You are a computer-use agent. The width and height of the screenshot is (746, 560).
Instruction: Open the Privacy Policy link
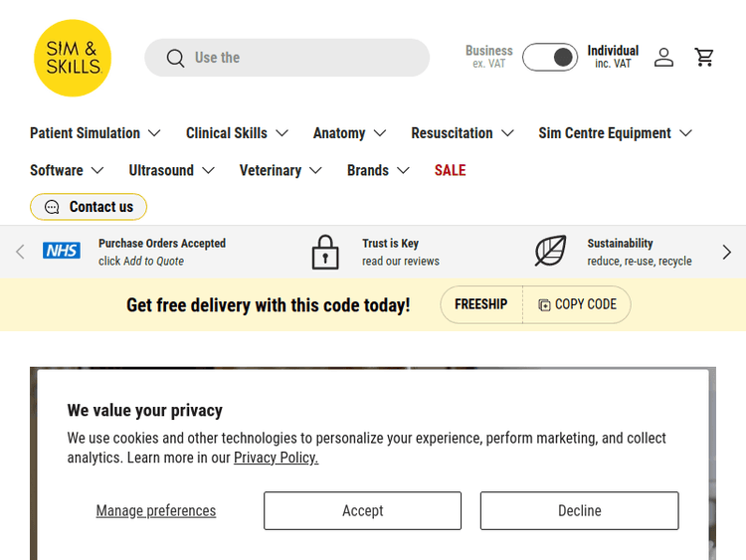tap(276, 458)
